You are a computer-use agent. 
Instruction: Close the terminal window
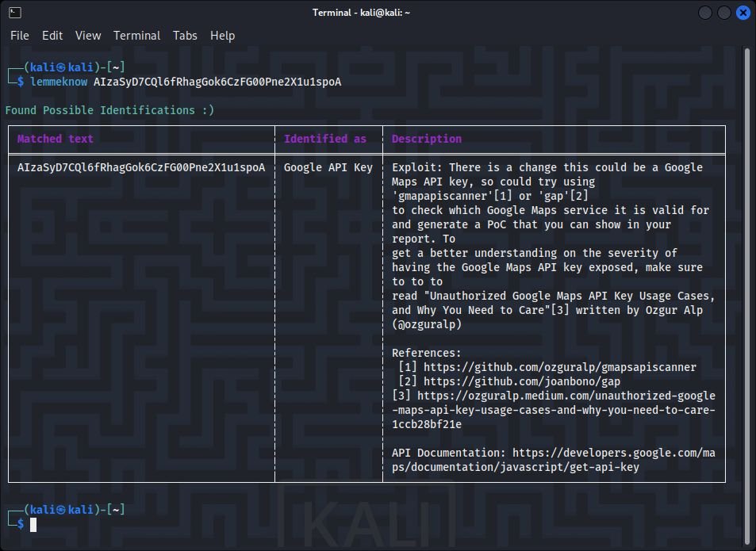point(743,13)
